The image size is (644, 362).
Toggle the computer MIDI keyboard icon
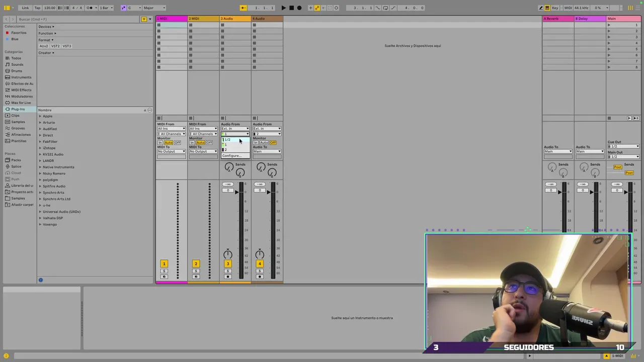tap(547, 8)
